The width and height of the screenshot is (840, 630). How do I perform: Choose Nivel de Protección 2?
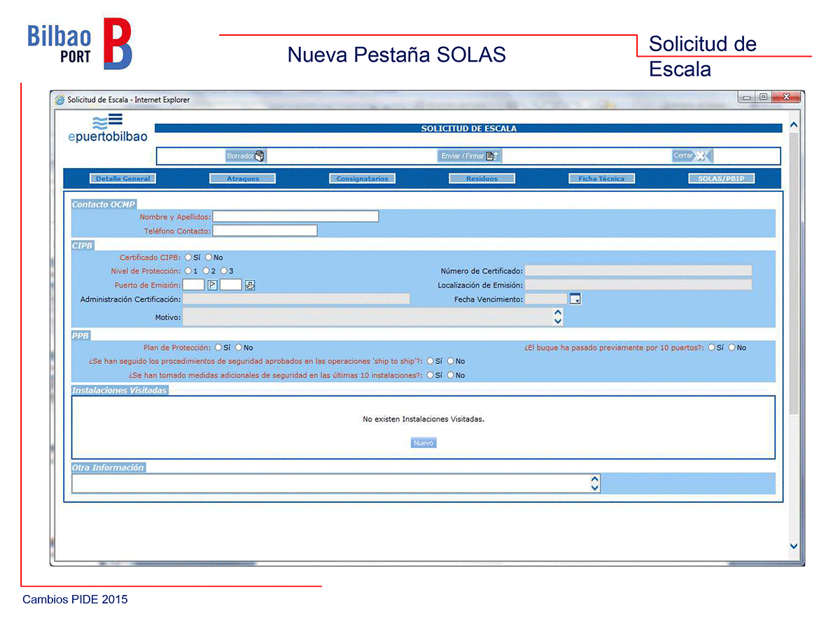click(206, 271)
